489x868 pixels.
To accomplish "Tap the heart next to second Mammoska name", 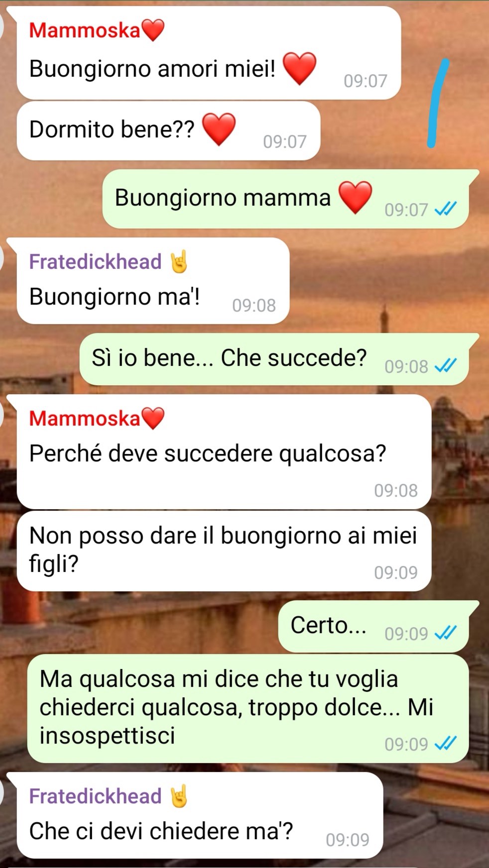I will (x=153, y=418).
